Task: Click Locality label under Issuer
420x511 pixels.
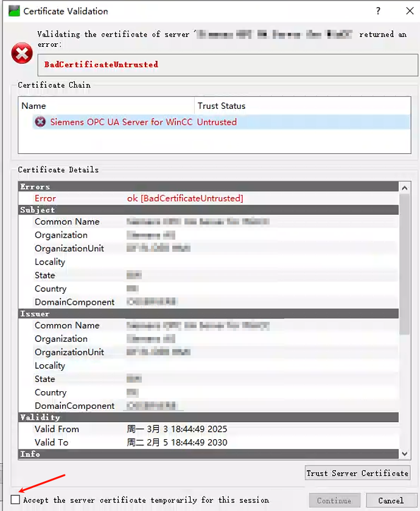Action: click(x=50, y=366)
